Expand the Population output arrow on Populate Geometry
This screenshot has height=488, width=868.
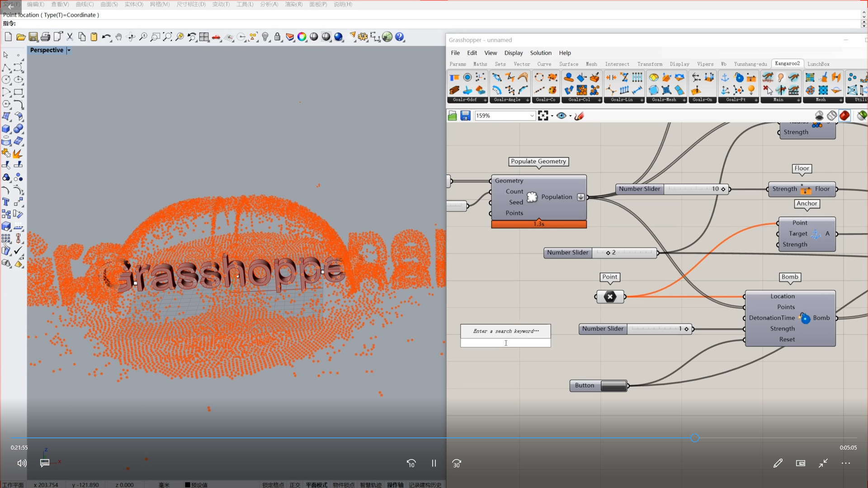(x=581, y=197)
